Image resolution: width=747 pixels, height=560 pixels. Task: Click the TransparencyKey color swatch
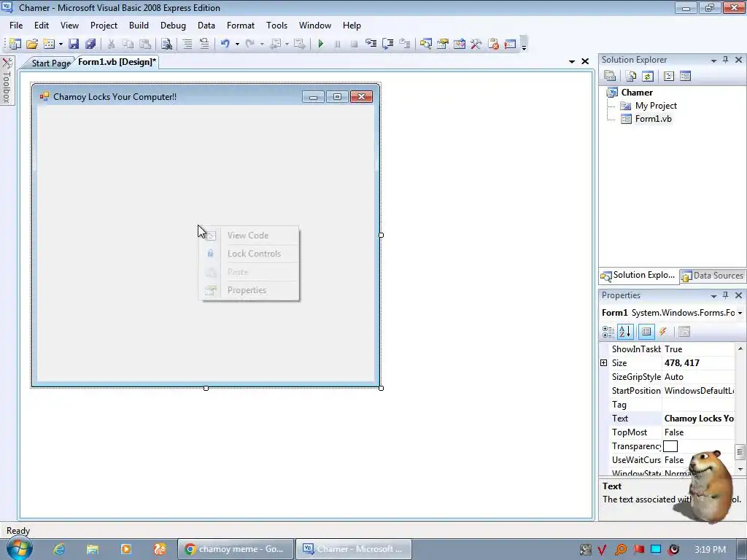[x=670, y=446]
